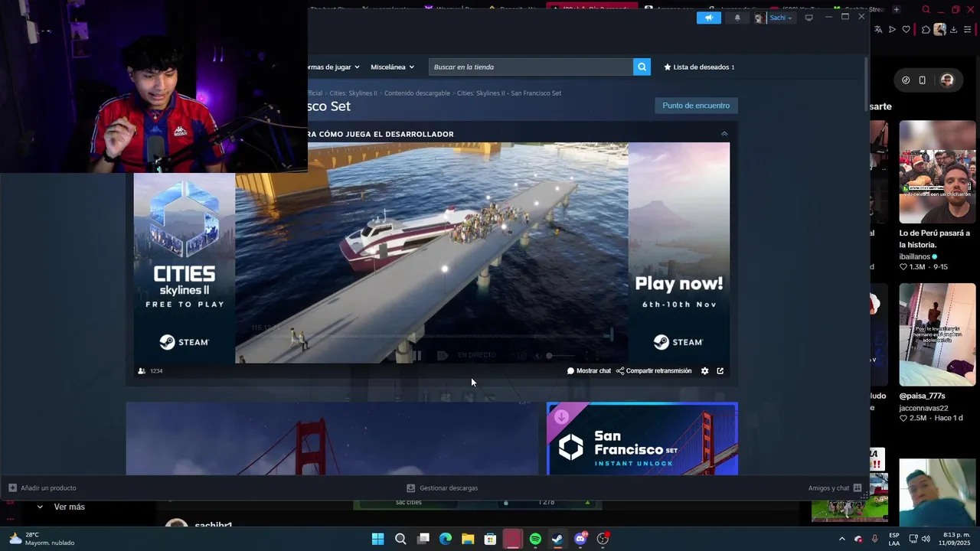Open broadcast settings gear icon
980x551 pixels.
705,371
